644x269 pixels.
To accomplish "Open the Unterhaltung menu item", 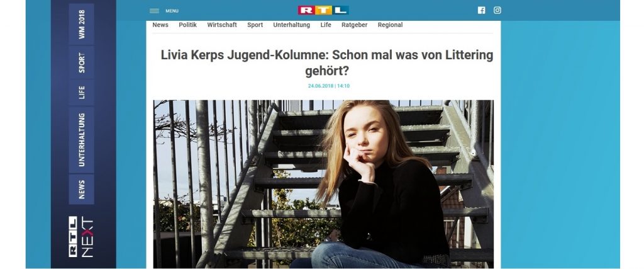I will (x=292, y=25).
